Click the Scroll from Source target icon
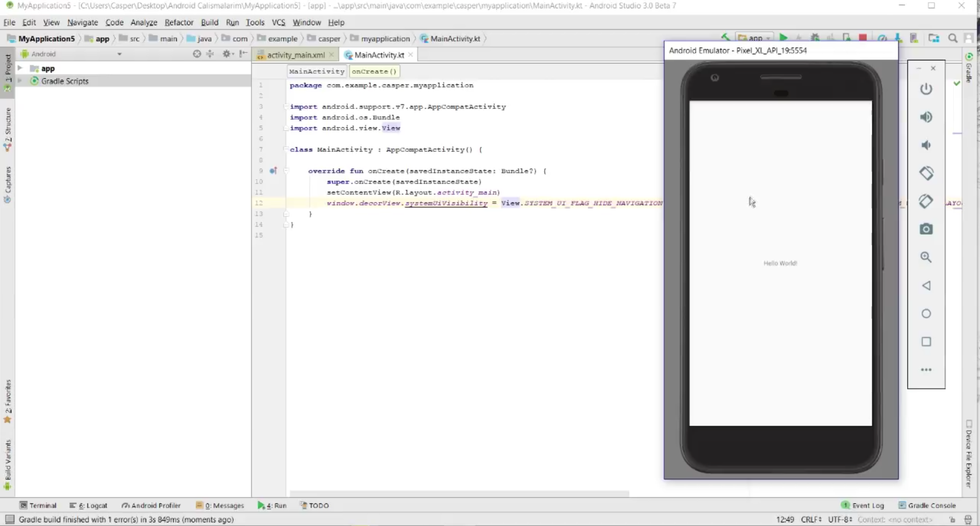This screenshot has width=980, height=526. coord(197,54)
